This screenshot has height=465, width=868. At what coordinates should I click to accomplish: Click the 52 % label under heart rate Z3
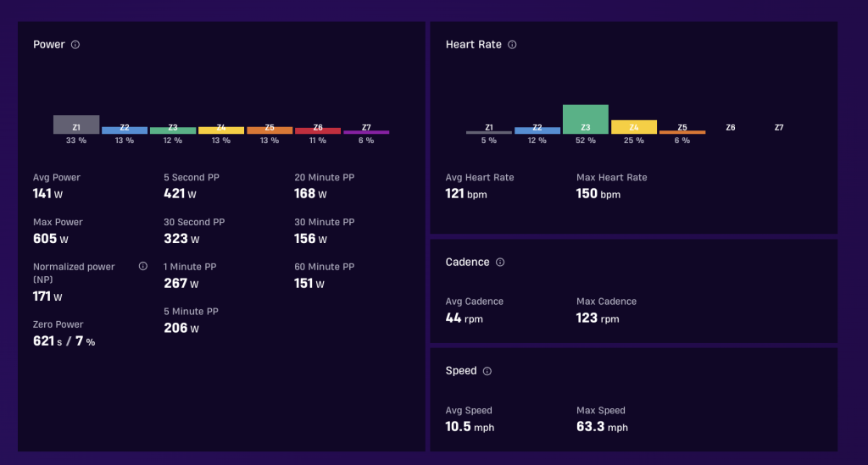[586, 141]
